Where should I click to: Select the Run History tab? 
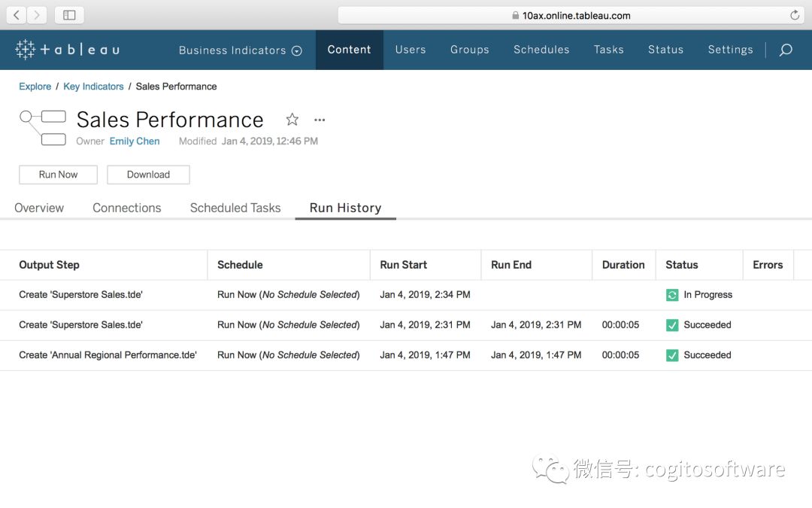click(x=345, y=208)
